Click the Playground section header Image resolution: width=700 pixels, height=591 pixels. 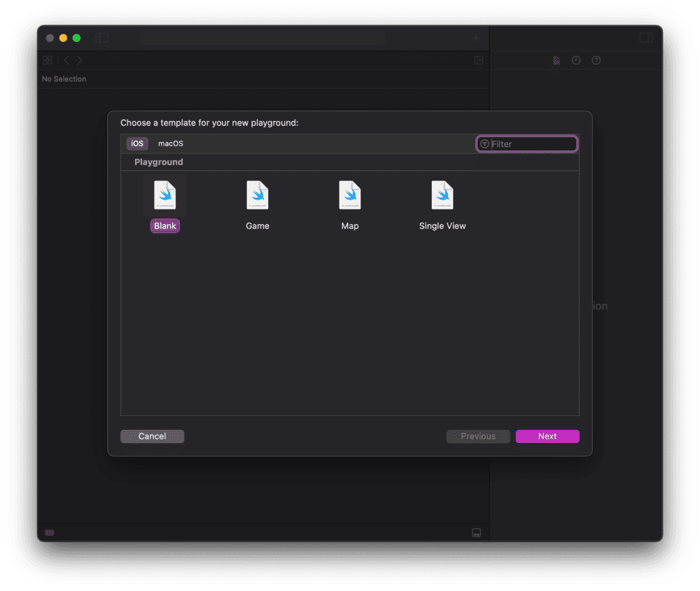pos(158,162)
